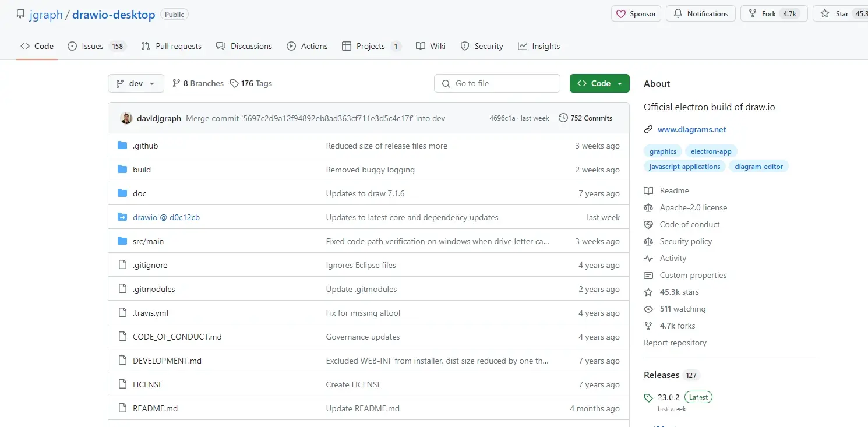This screenshot has height=427, width=868.
Task: Open the Releases 127 heading link
Action: [x=672, y=375]
